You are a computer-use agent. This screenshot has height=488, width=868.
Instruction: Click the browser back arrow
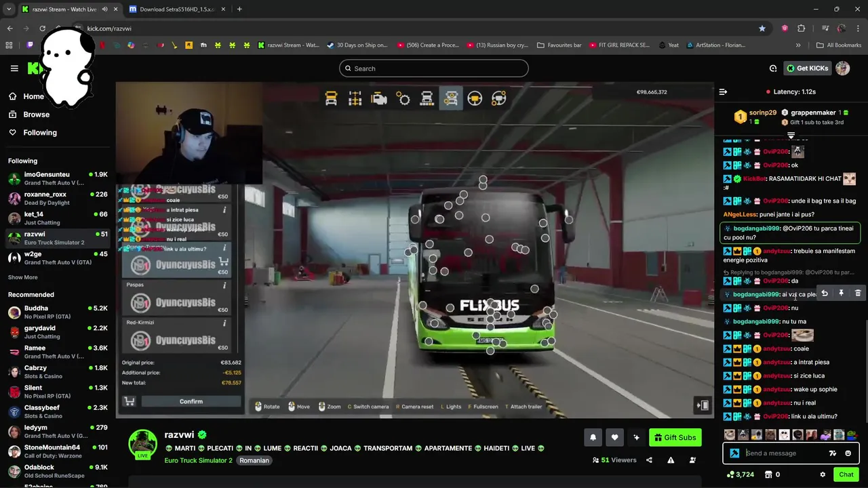(9, 28)
